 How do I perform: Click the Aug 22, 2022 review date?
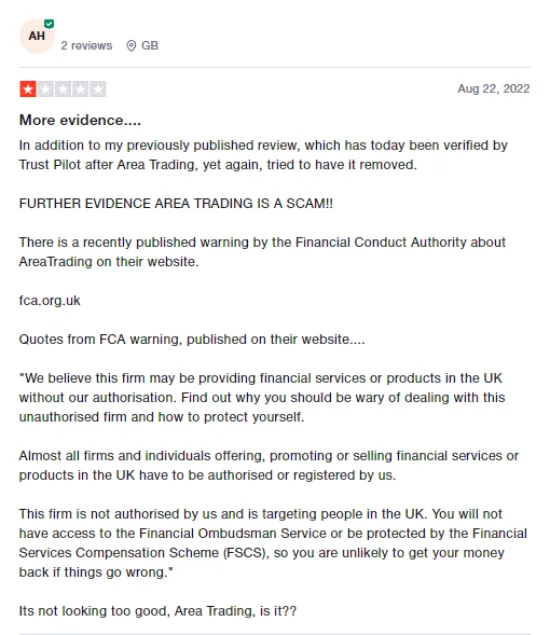[494, 89]
